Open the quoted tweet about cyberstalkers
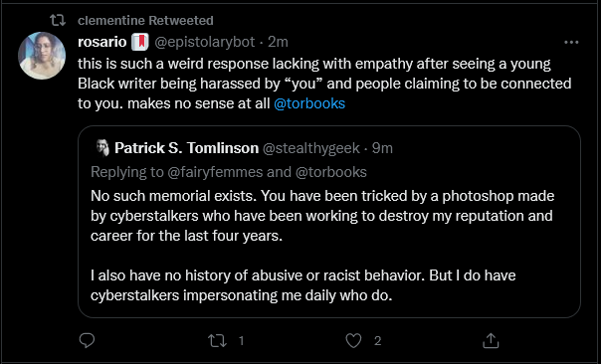 click(329, 222)
